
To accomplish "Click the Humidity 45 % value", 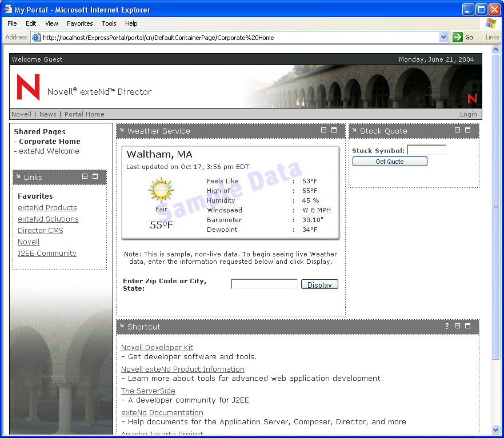I will pos(310,200).
